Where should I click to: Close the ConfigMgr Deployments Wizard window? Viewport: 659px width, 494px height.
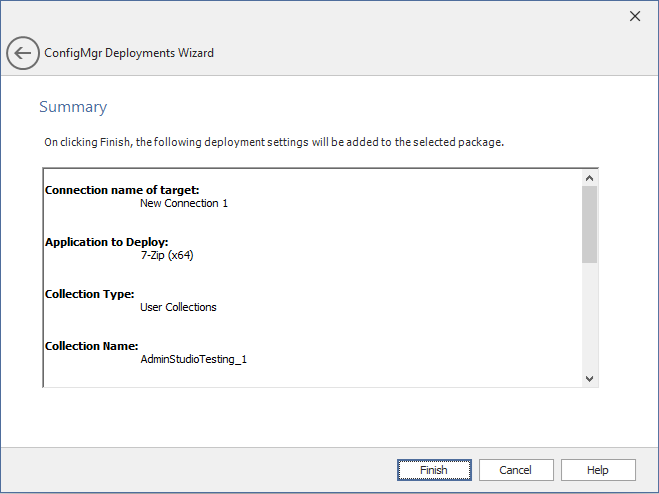[634, 16]
